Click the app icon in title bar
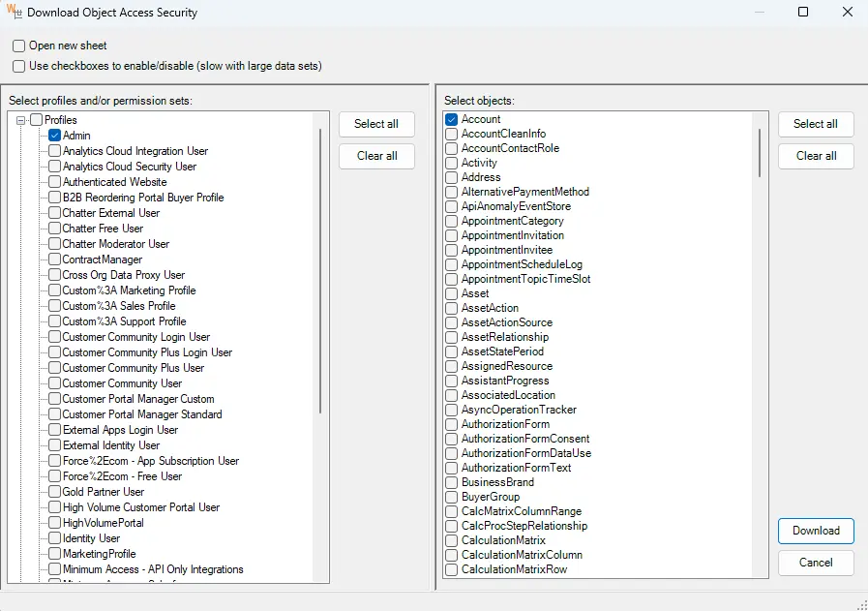Screen dimensions: 868x611 coord(14,13)
